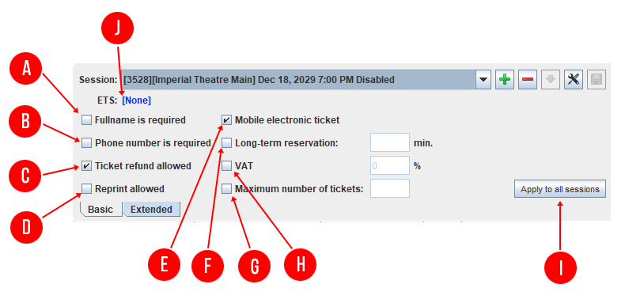This screenshot has height=303, width=644.
Task: Click the blue [None] ETS link
Action: click(136, 100)
